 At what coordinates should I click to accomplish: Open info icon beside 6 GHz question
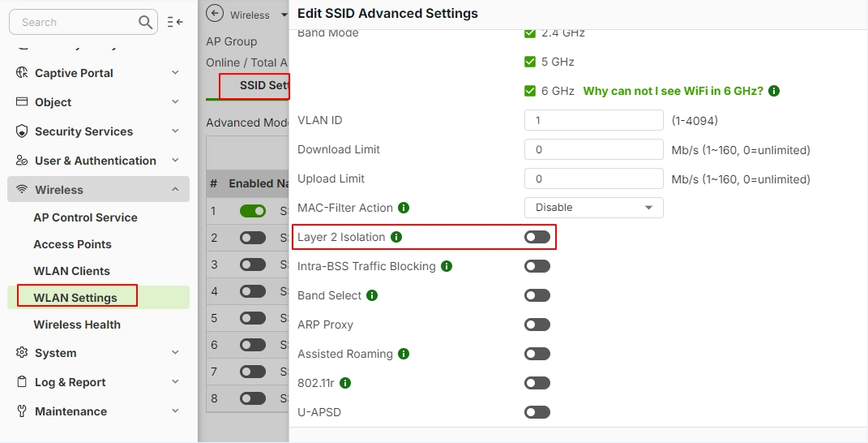pos(774,91)
